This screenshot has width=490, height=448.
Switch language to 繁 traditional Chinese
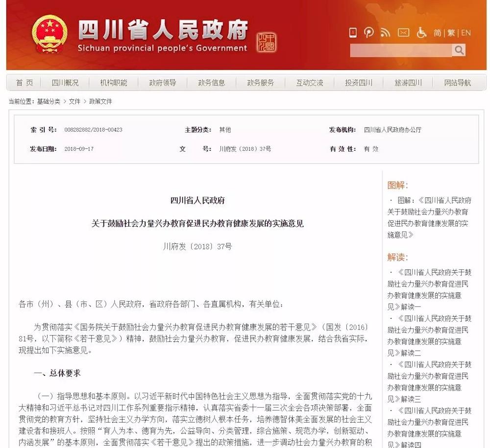point(451,33)
